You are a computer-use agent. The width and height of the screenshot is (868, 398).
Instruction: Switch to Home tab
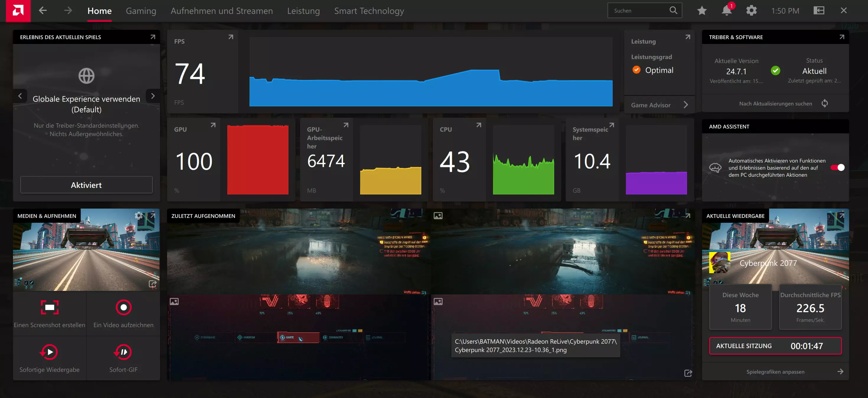coord(99,11)
